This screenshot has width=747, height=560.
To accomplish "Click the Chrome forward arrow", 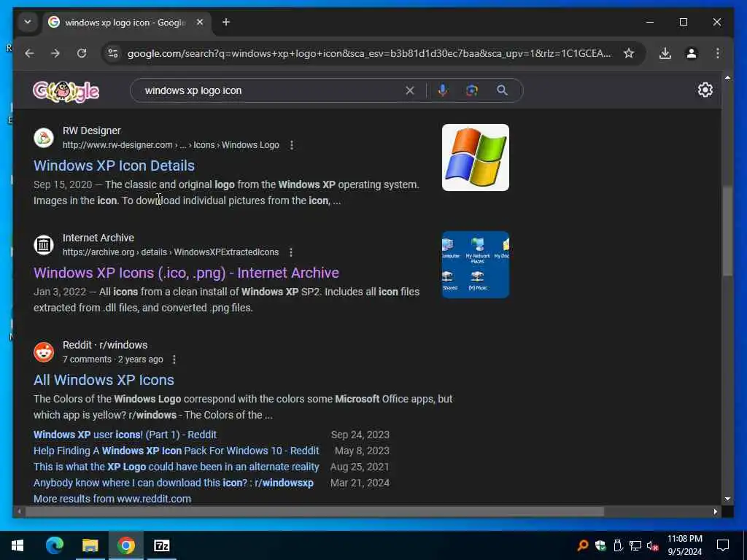I will [55, 53].
